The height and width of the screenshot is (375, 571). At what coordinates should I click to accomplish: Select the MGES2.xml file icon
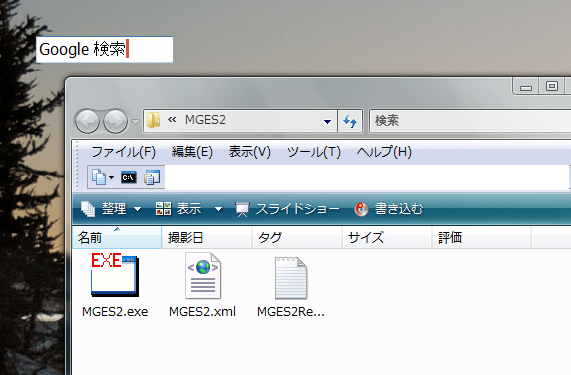coord(203,276)
